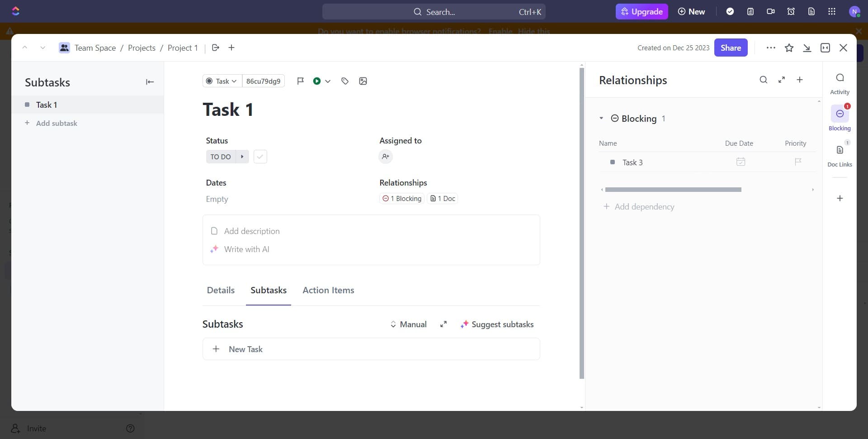The height and width of the screenshot is (439, 868).
Task: Open the tags icon in task toolbar
Action: (x=345, y=81)
